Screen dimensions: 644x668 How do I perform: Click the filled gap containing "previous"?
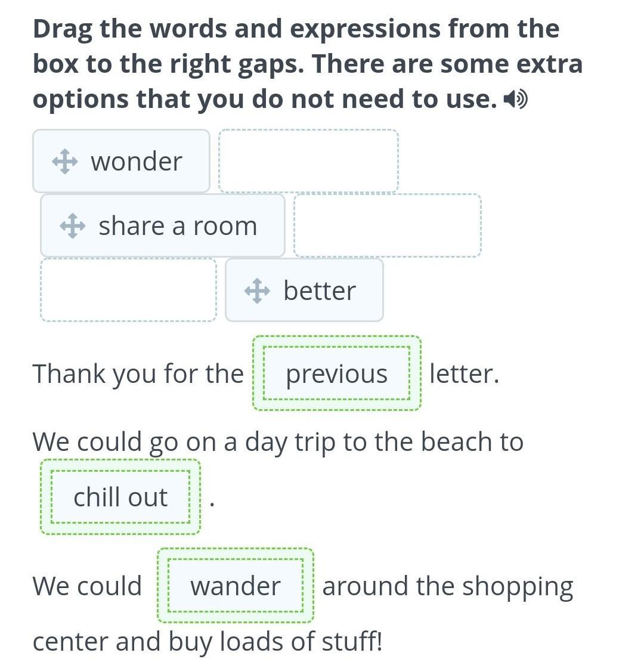(x=337, y=374)
